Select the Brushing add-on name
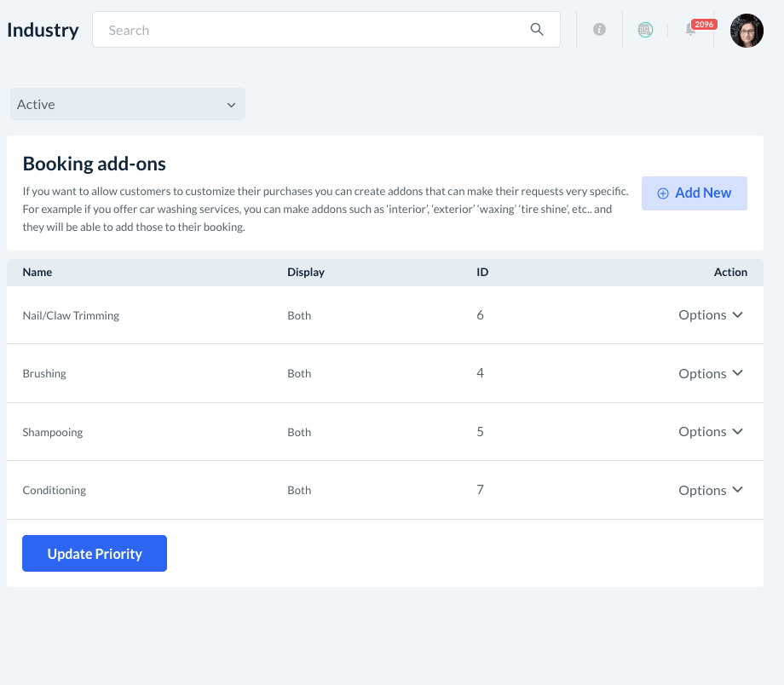Screen dimensions: 784x685 pos(44,373)
